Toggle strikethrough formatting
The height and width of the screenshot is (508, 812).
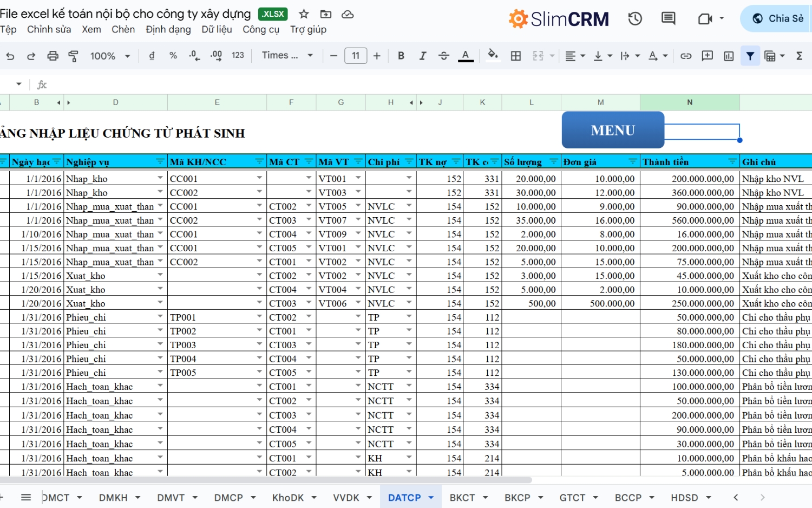click(x=443, y=55)
